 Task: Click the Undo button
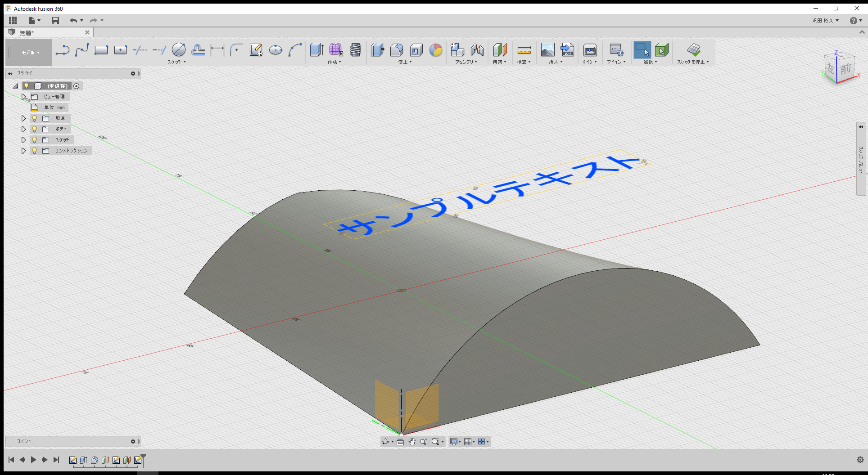[73, 20]
